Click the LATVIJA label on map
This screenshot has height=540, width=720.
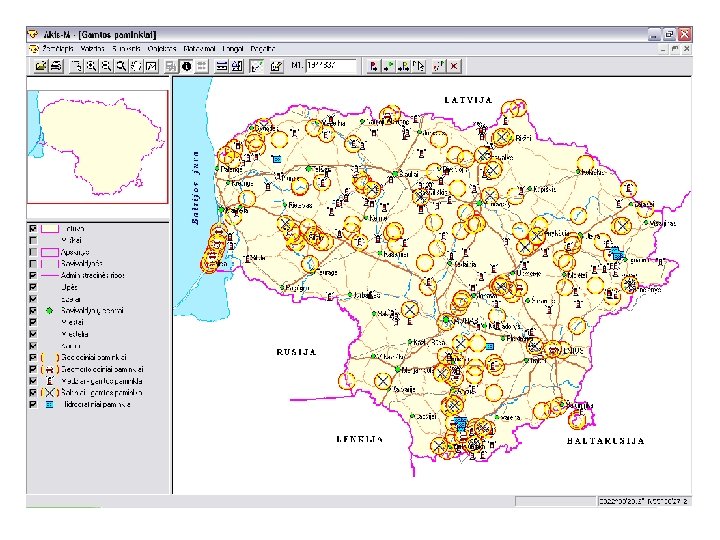(468, 100)
